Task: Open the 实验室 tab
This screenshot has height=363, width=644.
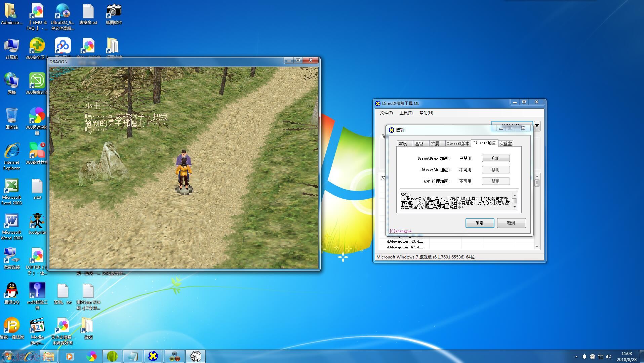Action: pyautogui.click(x=506, y=144)
